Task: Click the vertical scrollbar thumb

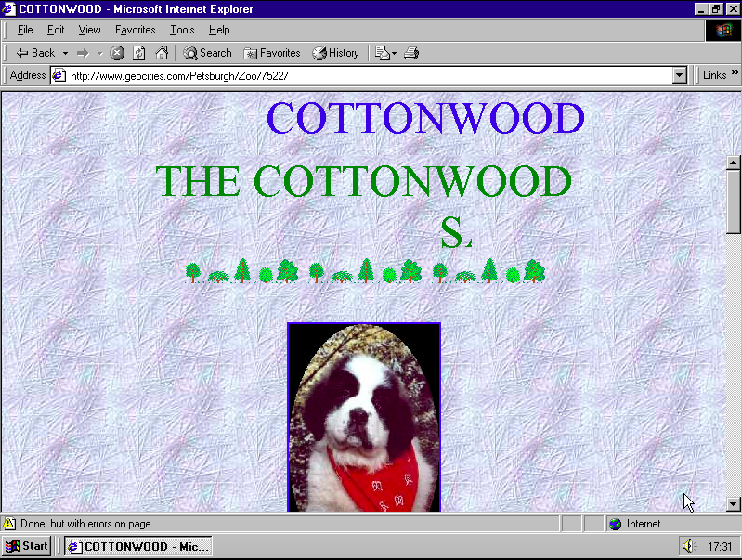Action: pos(733,202)
